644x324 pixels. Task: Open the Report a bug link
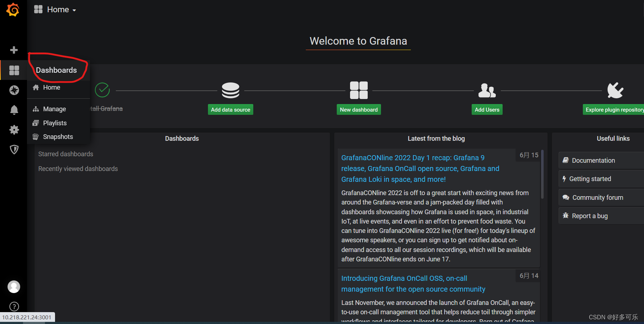[x=601, y=216]
